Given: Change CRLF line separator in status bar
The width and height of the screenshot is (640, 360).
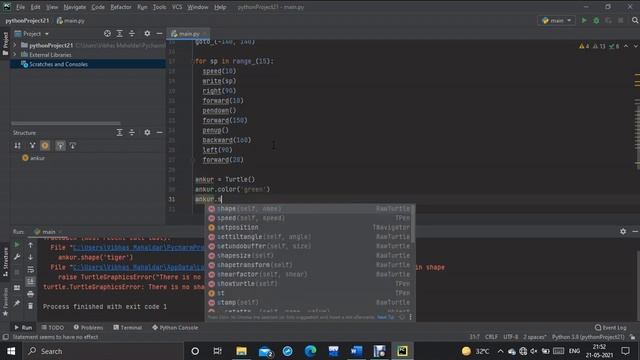Looking at the screenshot, I should [491, 337].
